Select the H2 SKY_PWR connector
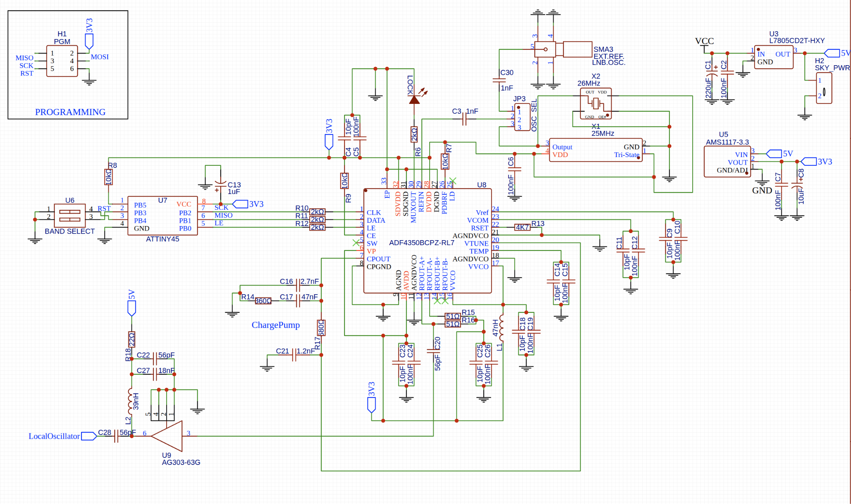 (x=824, y=88)
